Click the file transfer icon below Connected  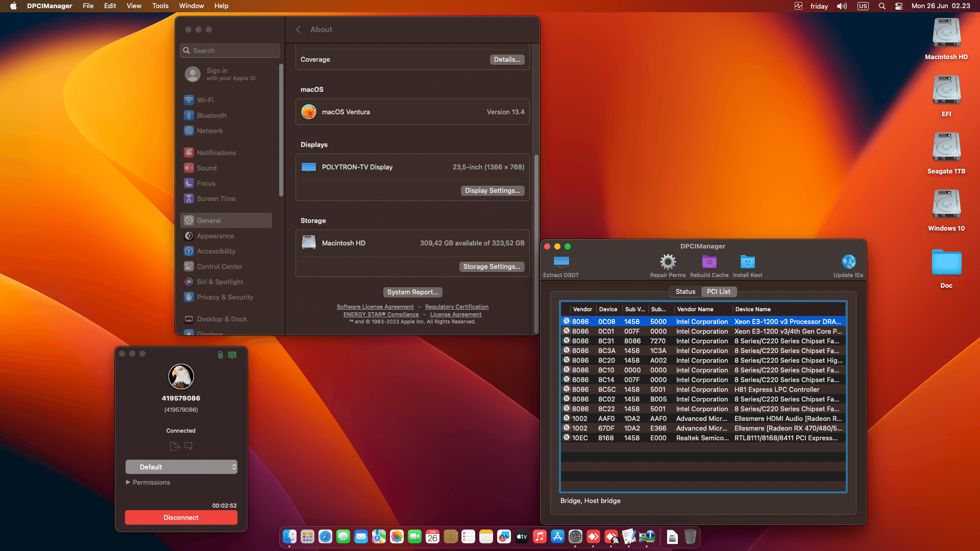pos(174,445)
